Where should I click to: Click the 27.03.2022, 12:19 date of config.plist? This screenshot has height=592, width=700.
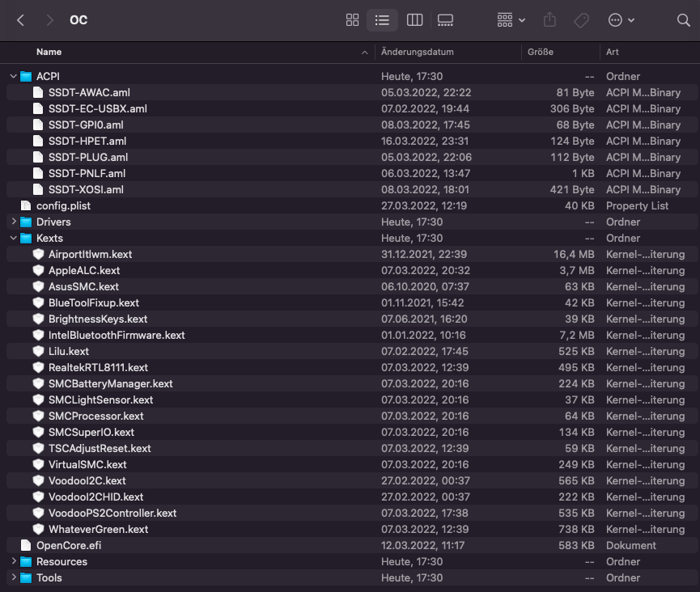[x=424, y=205]
